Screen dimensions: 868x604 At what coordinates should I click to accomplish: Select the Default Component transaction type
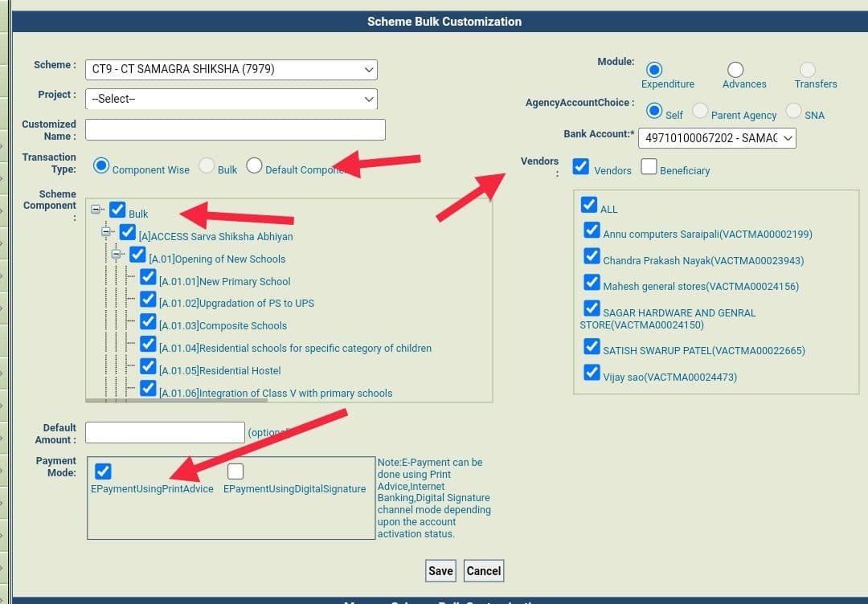tap(255, 166)
